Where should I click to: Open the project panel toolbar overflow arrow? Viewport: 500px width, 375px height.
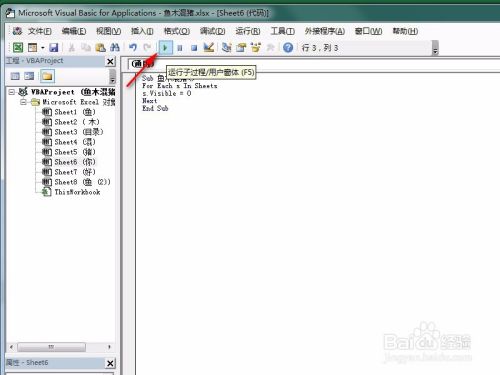click(112, 76)
